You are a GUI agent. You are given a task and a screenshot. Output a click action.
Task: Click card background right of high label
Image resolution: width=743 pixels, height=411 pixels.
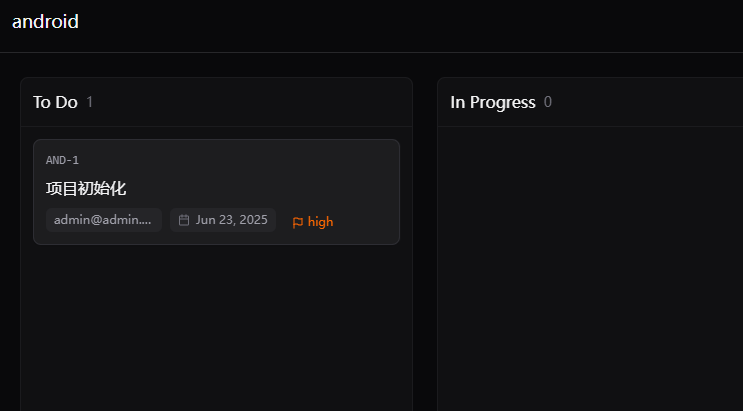[x=365, y=222]
